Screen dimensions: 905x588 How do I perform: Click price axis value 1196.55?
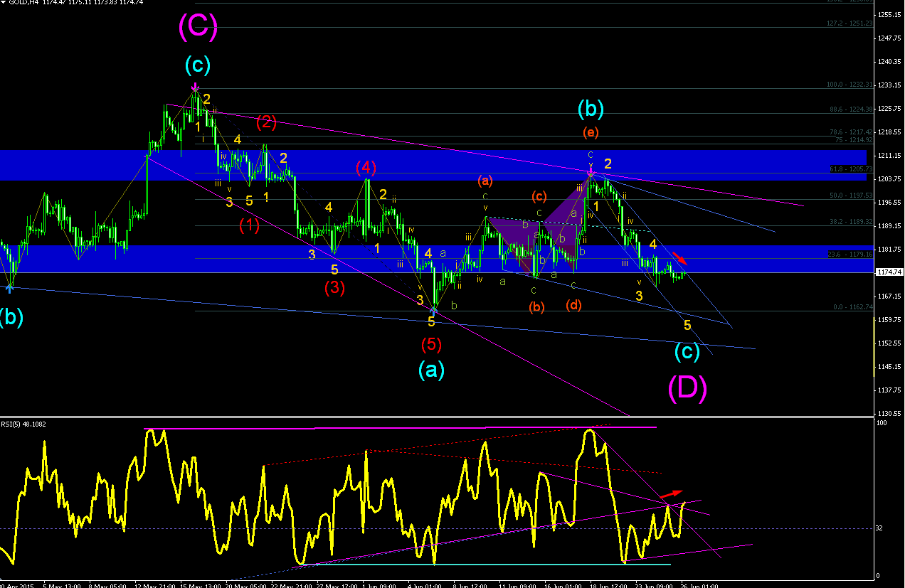point(889,203)
